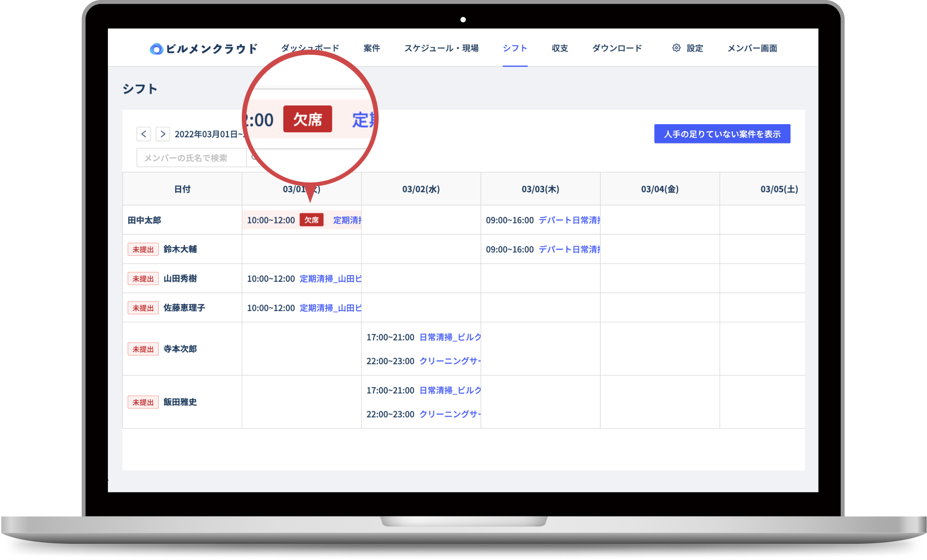Click the 日付 column header
927x560 pixels.
pos(182,189)
